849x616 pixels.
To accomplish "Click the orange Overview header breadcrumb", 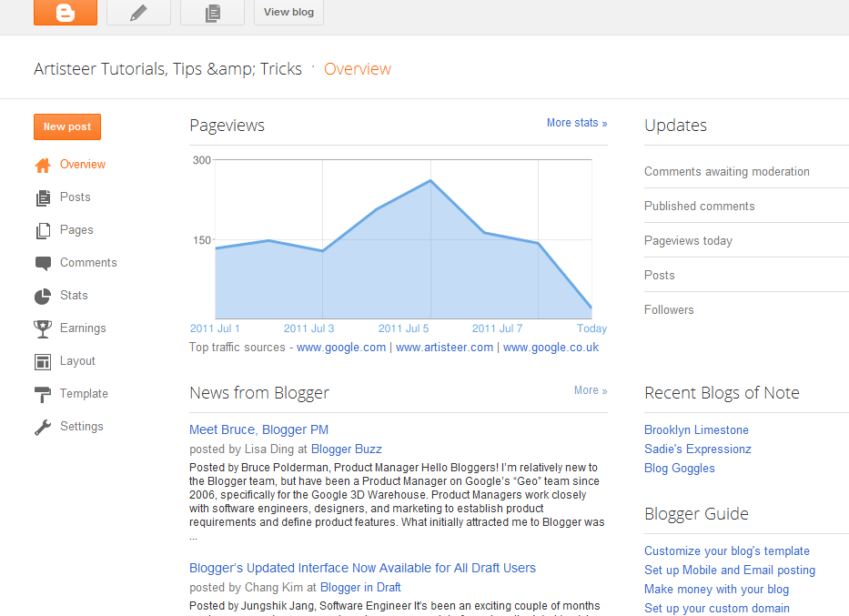I will point(358,69).
